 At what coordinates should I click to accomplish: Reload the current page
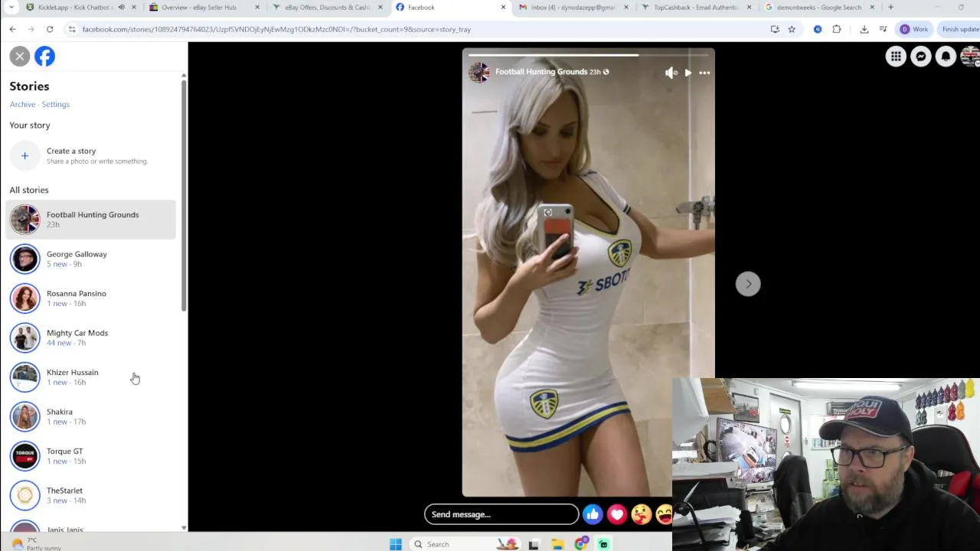[50, 29]
